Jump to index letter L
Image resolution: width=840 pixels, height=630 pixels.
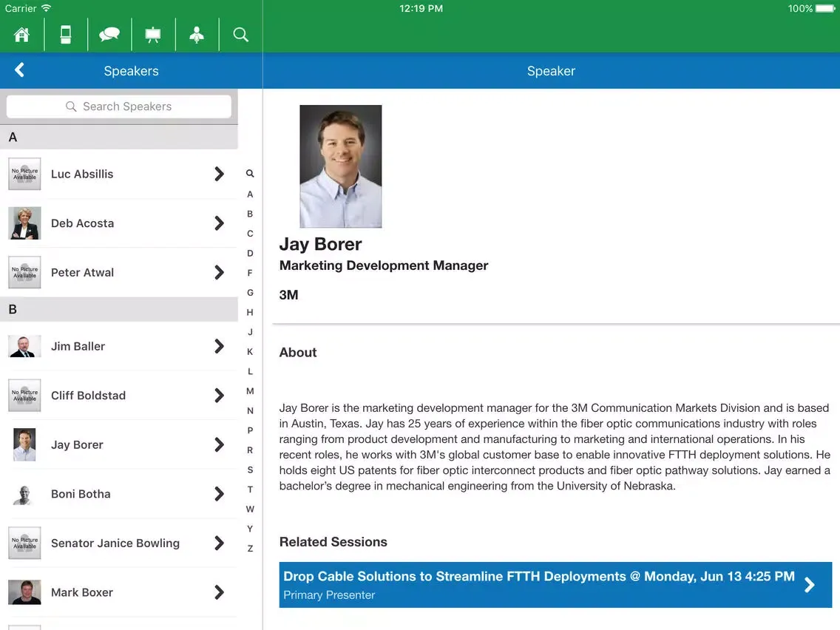coord(250,371)
